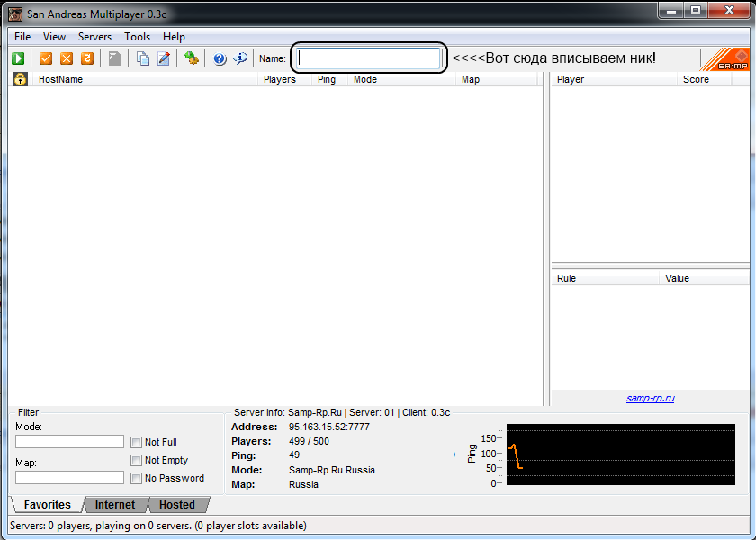The image size is (756, 540).
Task: Sort servers by the HostName column header
Action: pos(146,79)
